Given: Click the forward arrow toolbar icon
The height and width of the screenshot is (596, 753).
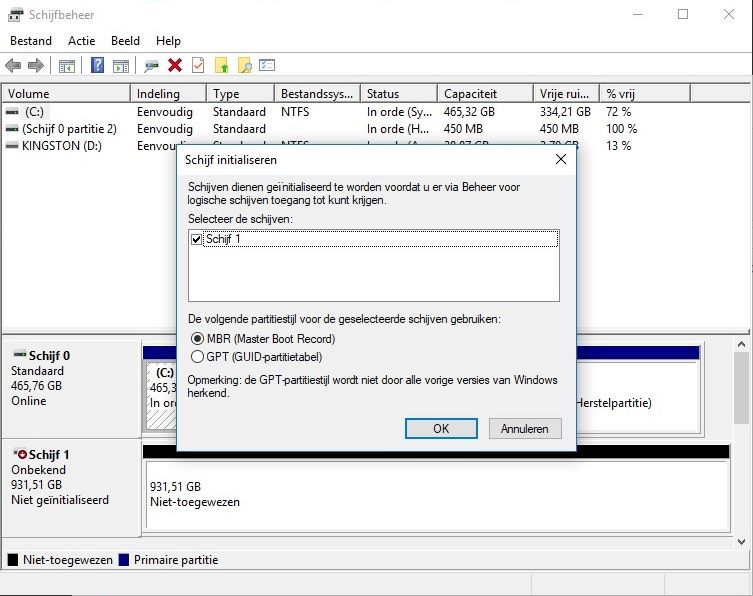Looking at the screenshot, I should coord(36,65).
